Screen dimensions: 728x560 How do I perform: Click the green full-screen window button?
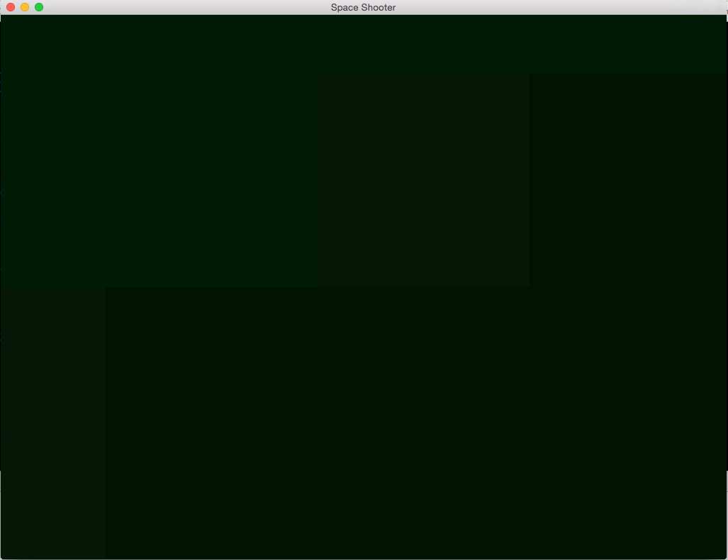39,7
